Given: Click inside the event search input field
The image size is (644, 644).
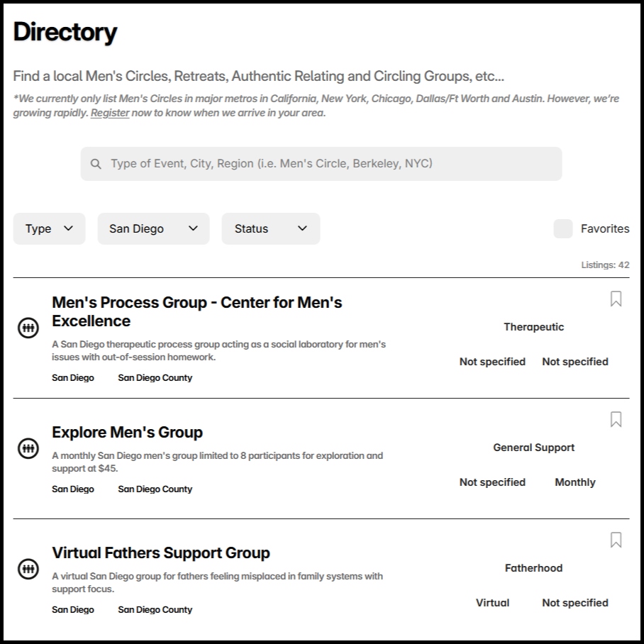Looking at the screenshot, I should click(319, 163).
